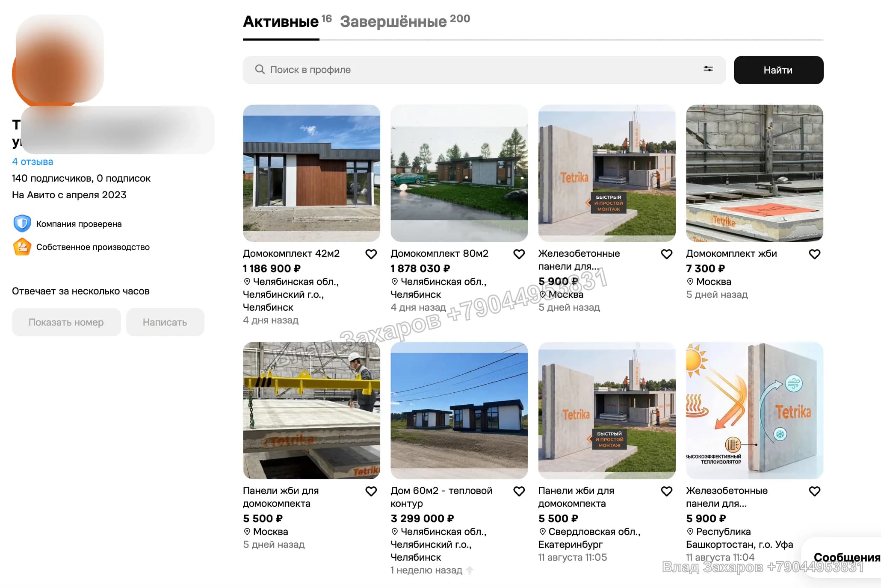Favorite the Дом 60м2 тепловой контур listing
This screenshot has width=881, height=588.
pos(519,491)
